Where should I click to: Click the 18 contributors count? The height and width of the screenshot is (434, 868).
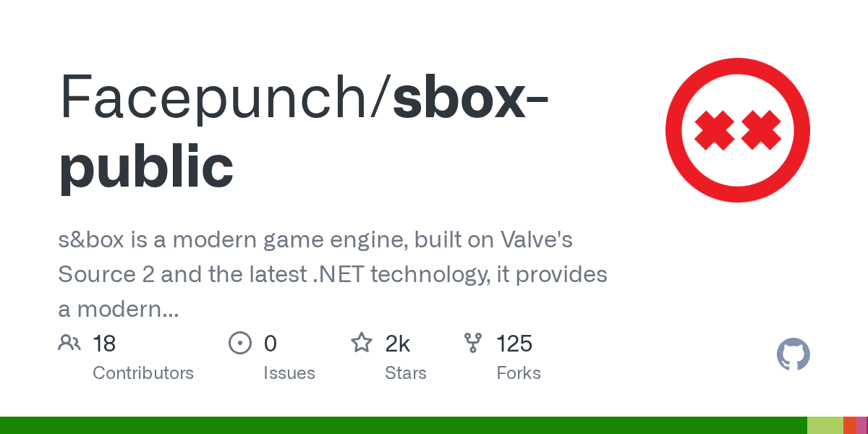click(104, 344)
